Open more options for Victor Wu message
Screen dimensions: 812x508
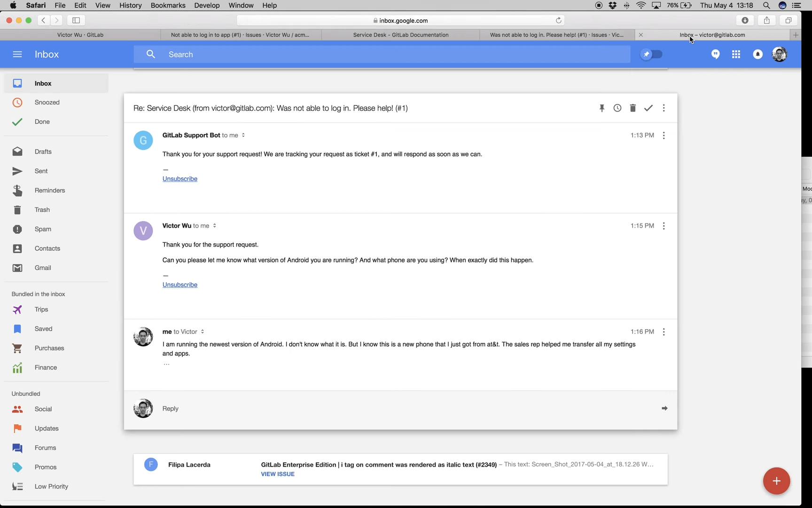click(x=664, y=226)
